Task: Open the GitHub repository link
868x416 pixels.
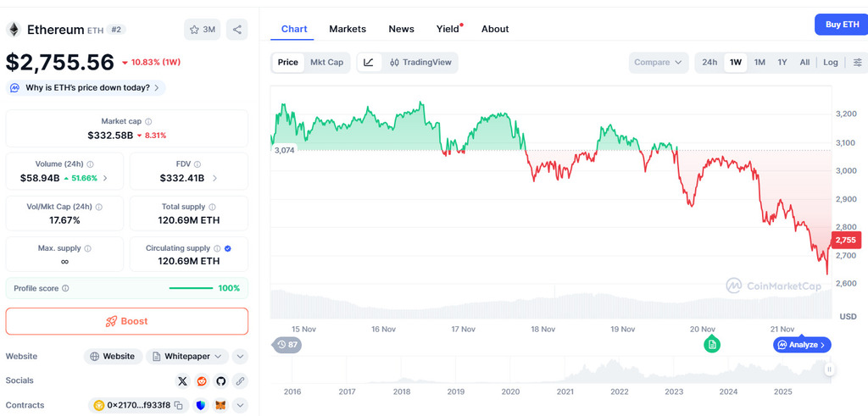Action: (x=221, y=381)
